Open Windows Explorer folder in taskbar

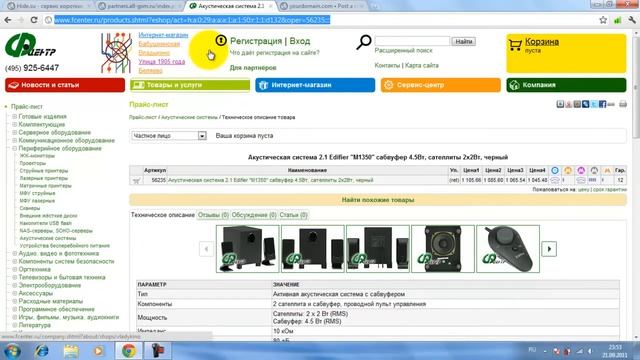tap(71, 351)
